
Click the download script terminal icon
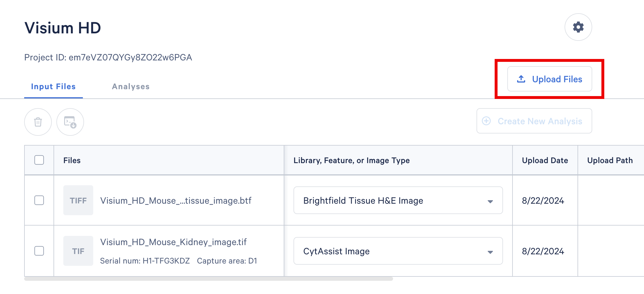(x=70, y=122)
